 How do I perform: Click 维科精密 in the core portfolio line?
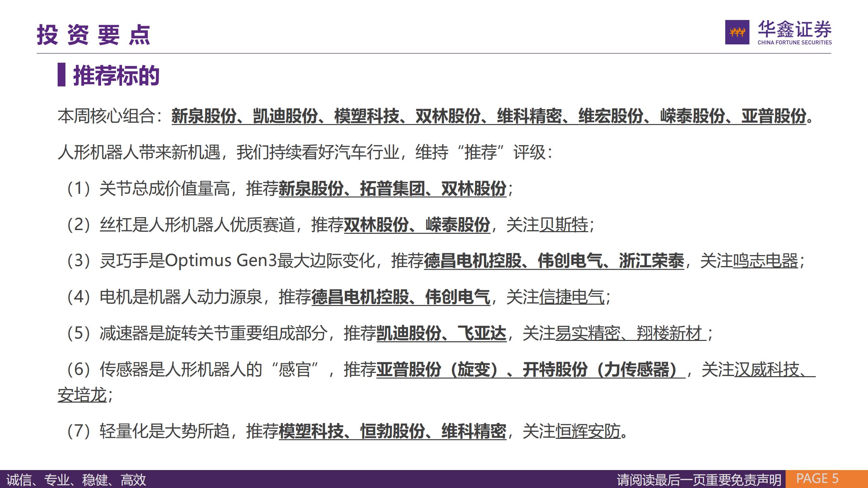pyautogui.click(x=529, y=116)
